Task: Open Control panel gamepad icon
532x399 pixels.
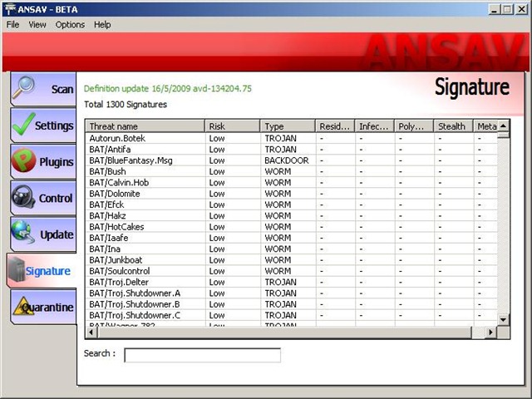Action: pyautogui.click(x=25, y=198)
